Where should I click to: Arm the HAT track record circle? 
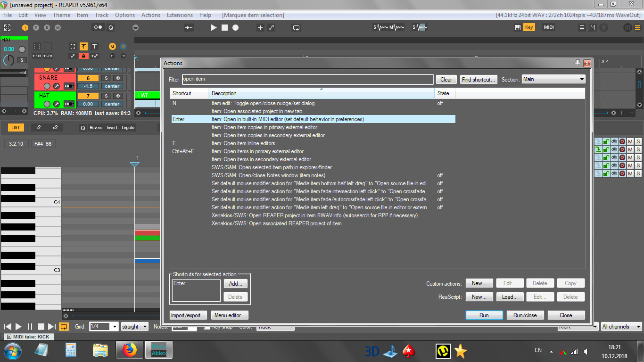coord(47,104)
